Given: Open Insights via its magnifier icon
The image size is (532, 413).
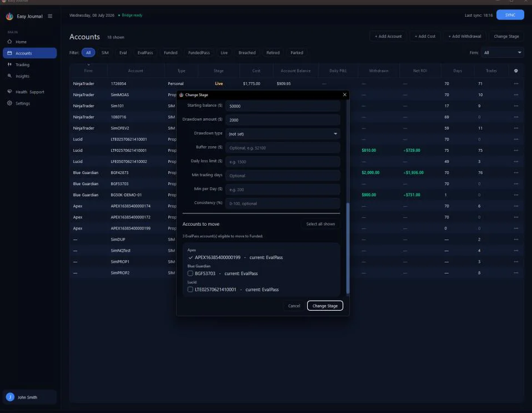Looking at the screenshot, I should click(x=9, y=76).
